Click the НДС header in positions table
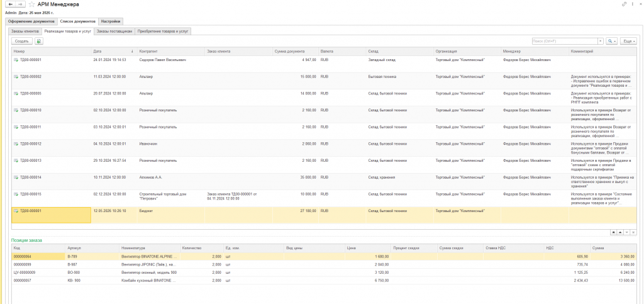 567,248
